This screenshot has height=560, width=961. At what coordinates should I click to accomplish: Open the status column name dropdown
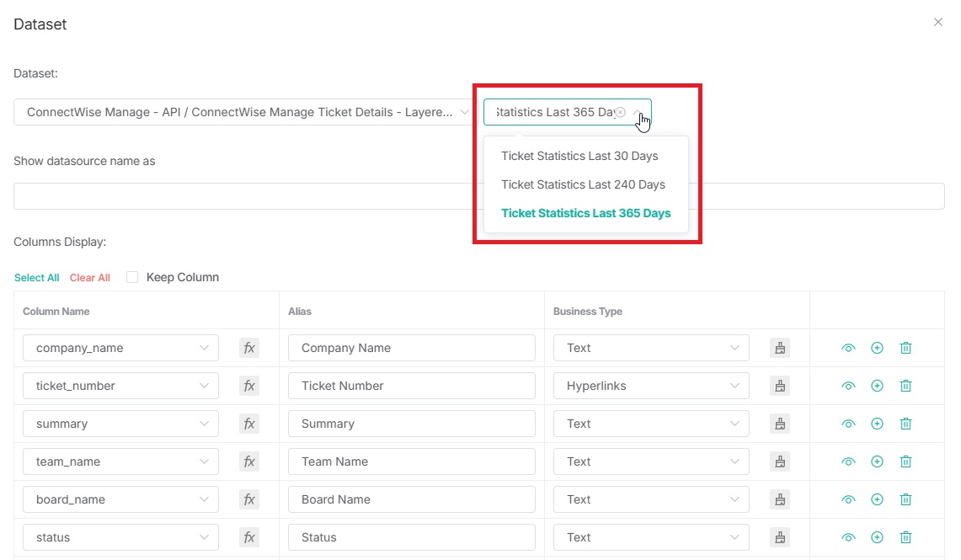point(120,537)
